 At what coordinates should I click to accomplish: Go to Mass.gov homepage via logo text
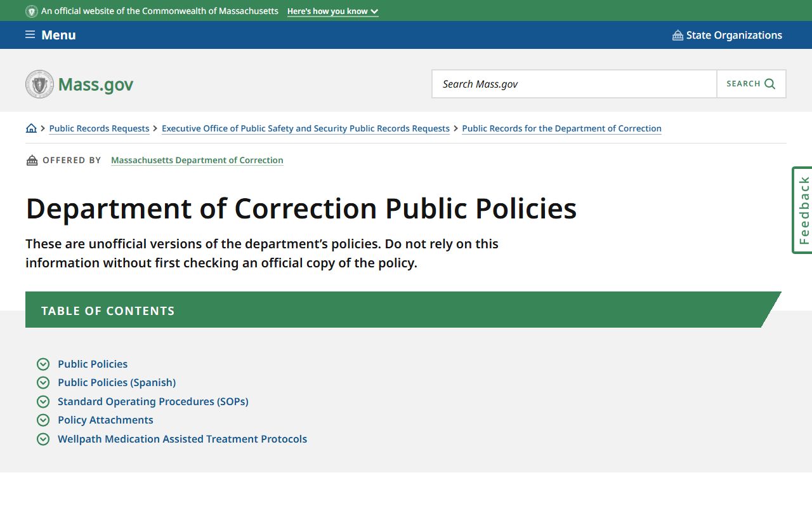(x=96, y=84)
